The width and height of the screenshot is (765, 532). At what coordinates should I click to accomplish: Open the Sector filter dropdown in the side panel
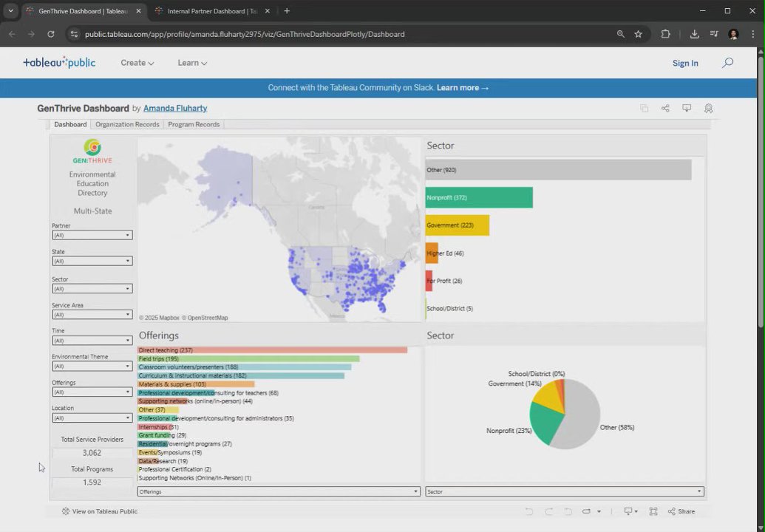tap(92, 289)
